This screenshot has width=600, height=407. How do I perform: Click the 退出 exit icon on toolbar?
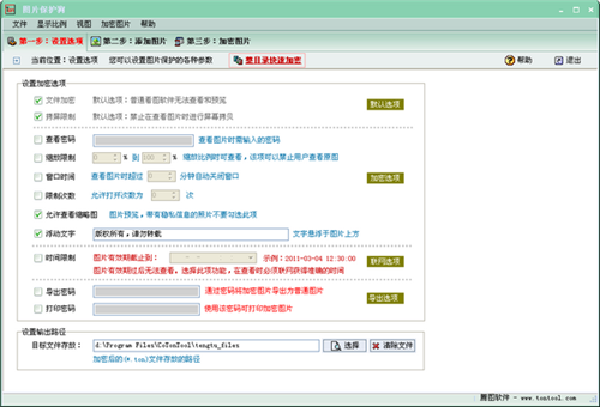coord(559,60)
